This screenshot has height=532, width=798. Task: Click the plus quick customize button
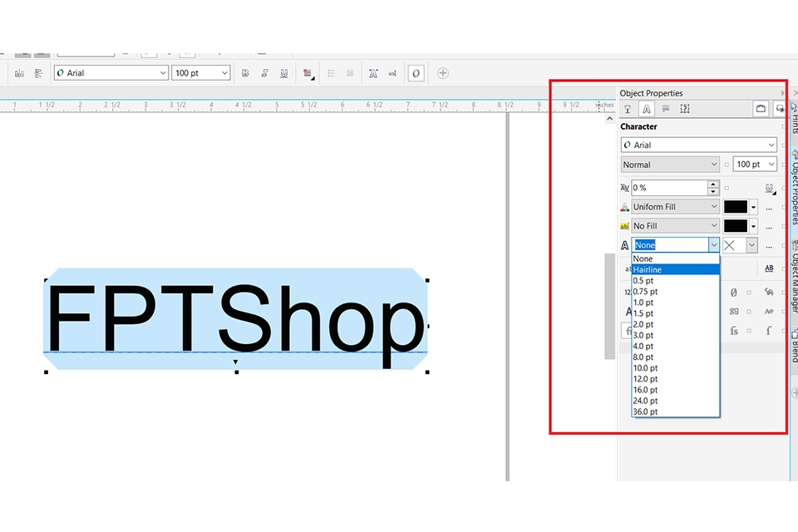point(443,73)
